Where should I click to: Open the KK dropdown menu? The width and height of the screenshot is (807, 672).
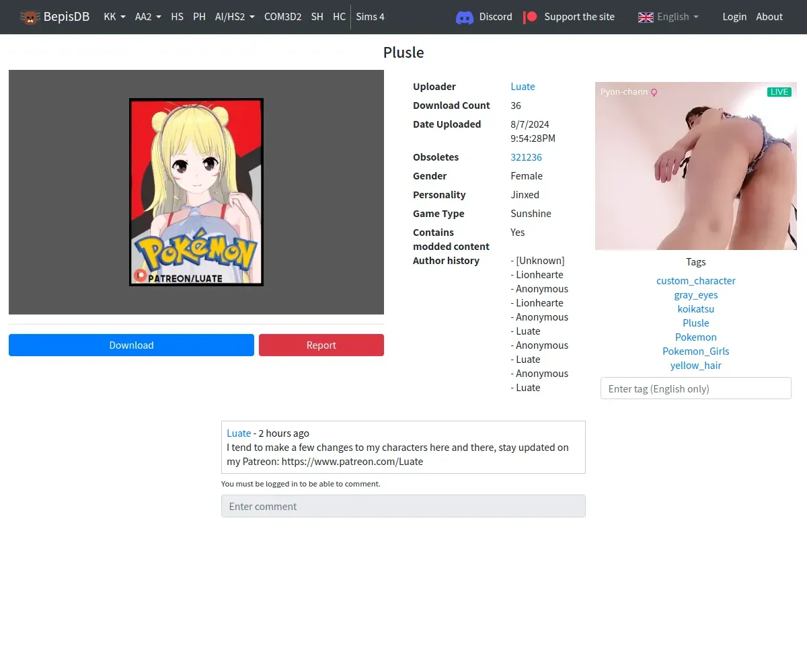click(114, 17)
